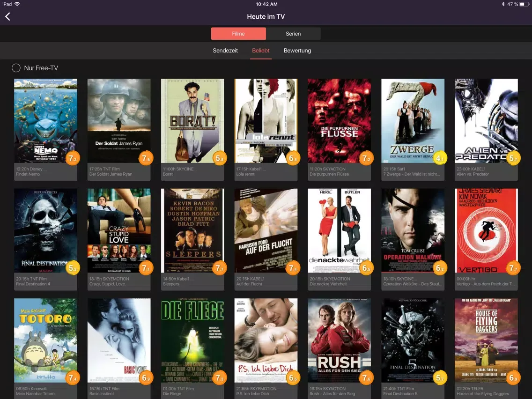Open the Die purpurnen Flüsse poster
The image size is (532, 399).
click(339, 121)
